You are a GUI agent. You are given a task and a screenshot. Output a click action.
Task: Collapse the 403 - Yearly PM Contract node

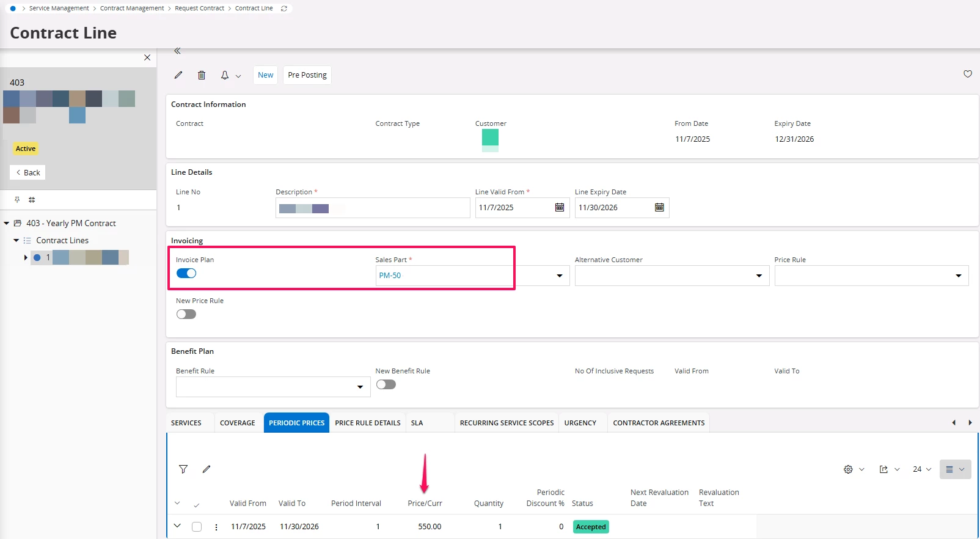(7, 224)
